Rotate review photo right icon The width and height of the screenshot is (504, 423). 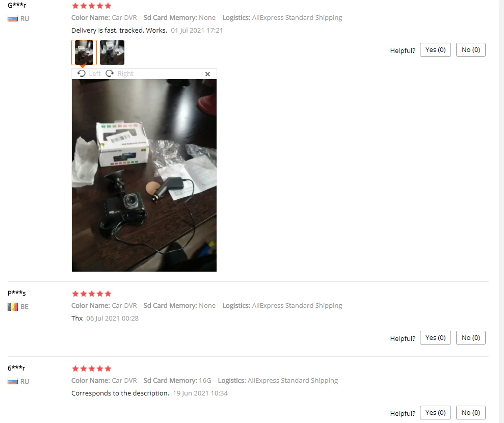coord(110,73)
